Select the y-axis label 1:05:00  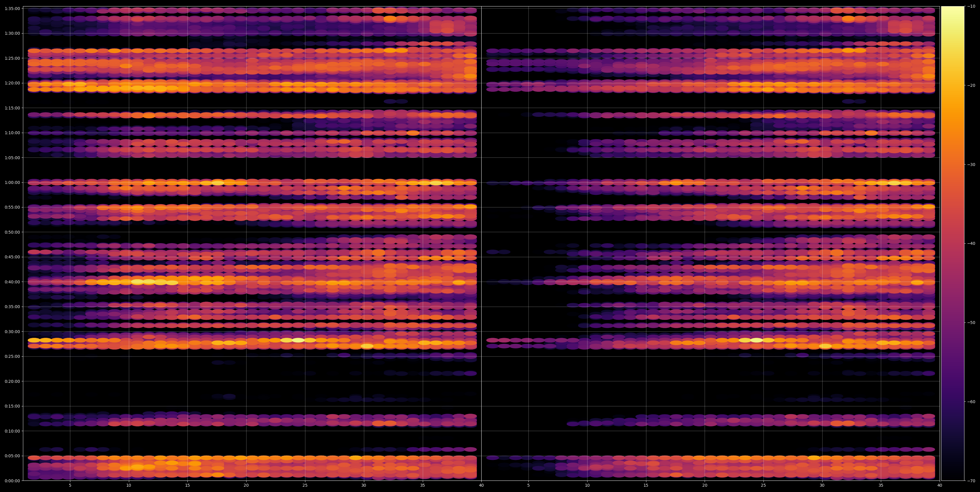pyautogui.click(x=12, y=157)
